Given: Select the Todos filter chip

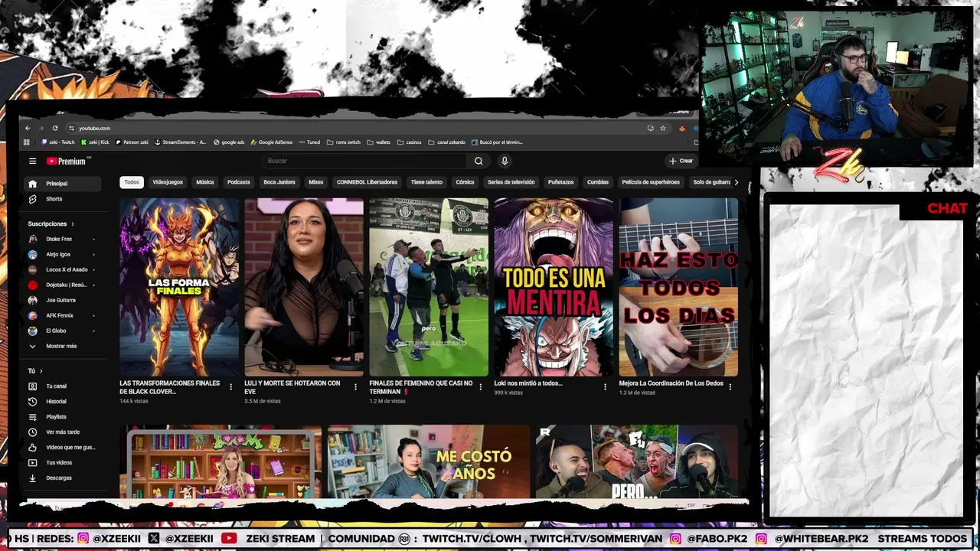Looking at the screenshot, I should tap(132, 182).
